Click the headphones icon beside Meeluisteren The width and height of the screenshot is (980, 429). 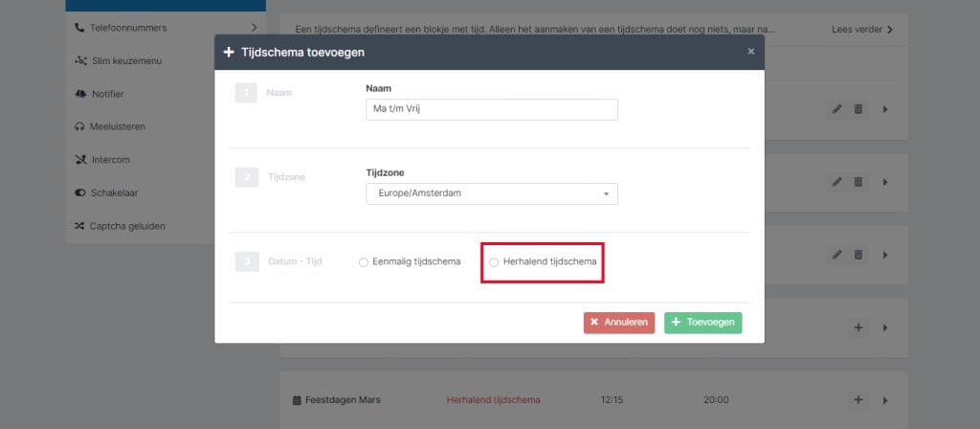coord(79,127)
